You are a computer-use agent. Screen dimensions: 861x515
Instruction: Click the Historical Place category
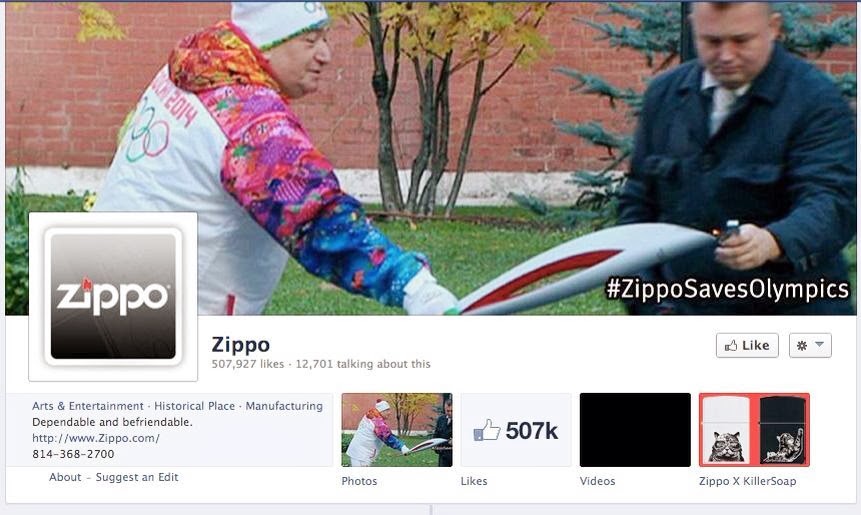coord(194,406)
